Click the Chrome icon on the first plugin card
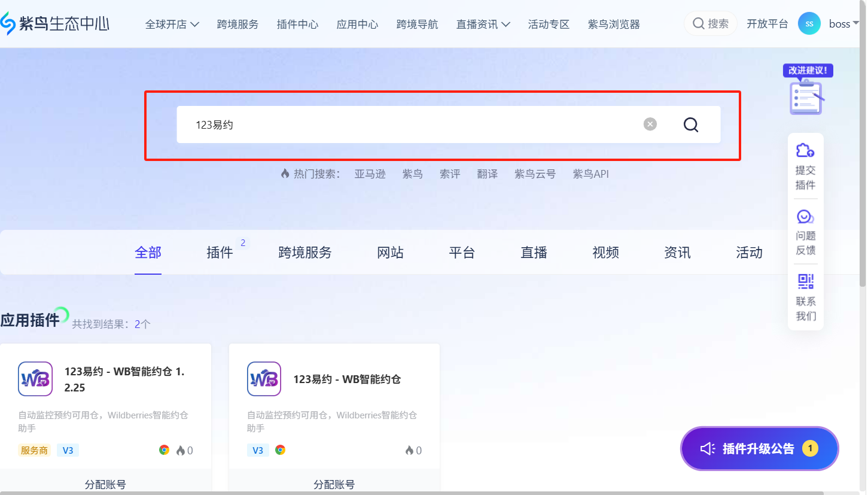The image size is (868, 495). (165, 450)
